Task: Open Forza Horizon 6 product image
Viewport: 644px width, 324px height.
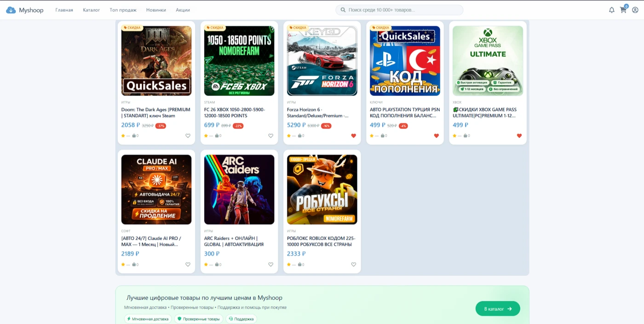Action: click(x=322, y=61)
